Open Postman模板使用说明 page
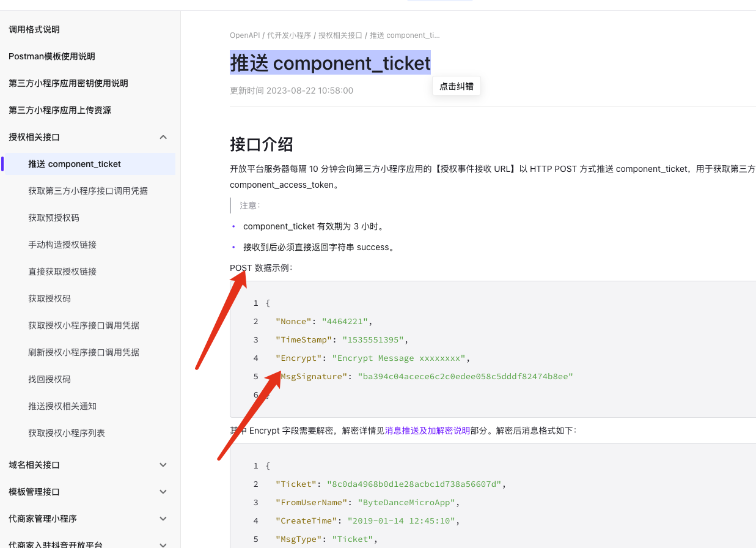 (x=52, y=56)
